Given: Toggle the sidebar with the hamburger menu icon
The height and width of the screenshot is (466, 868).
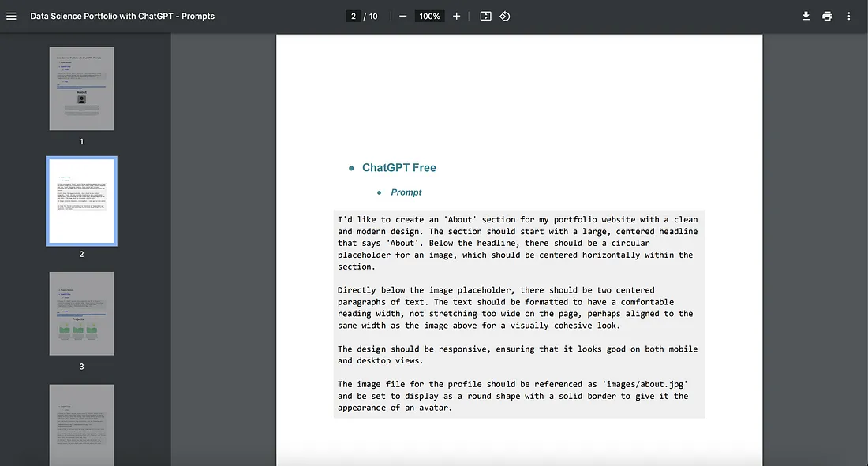Looking at the screenshot, I should (11, 16).
